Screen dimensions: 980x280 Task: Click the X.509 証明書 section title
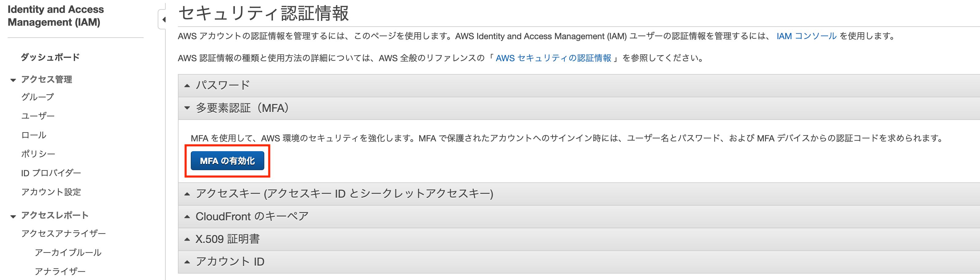(x=228, y=239)
